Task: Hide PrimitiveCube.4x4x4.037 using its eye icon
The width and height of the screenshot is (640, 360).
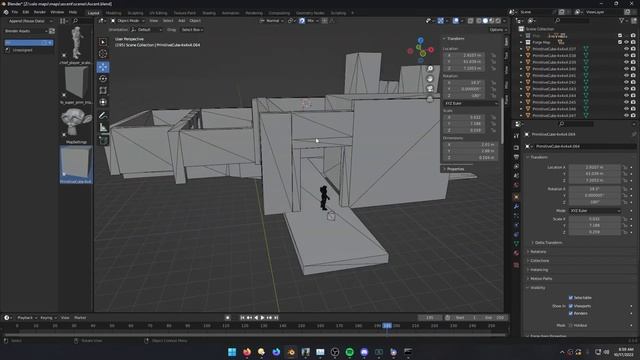Action: point(626,49)
